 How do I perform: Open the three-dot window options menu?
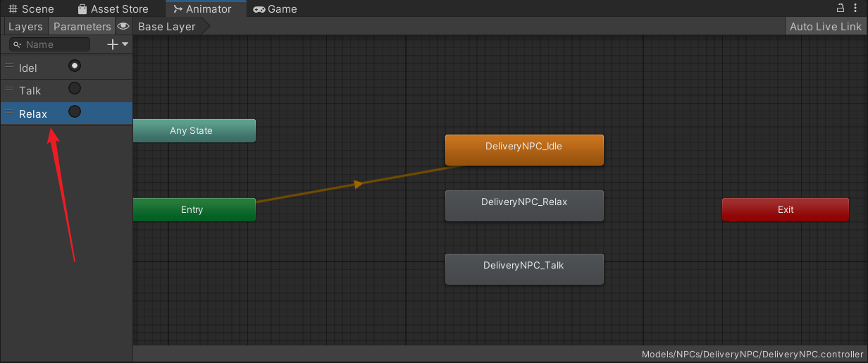(856, 8)
